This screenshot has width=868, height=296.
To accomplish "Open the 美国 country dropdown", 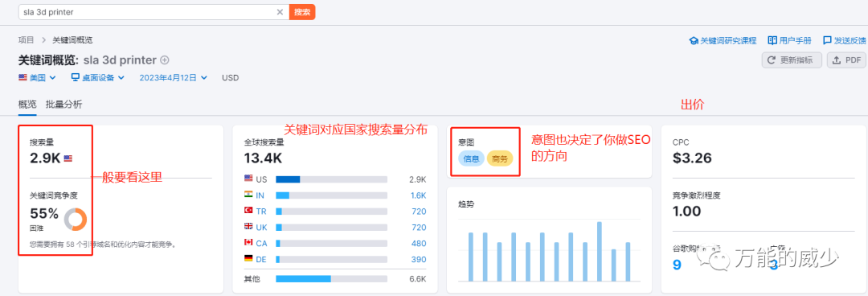I will pyautogui.click(x=37, y=77).
